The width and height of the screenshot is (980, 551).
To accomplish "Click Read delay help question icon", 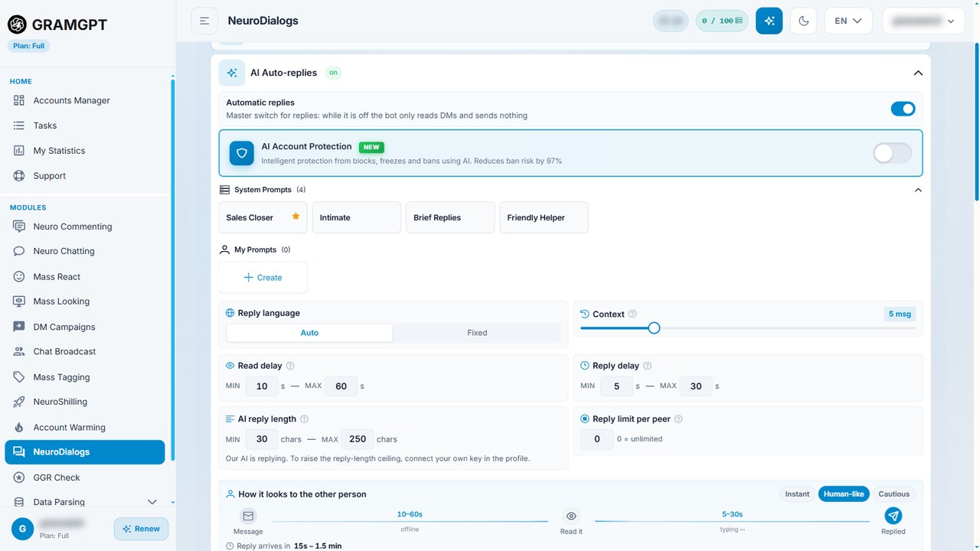I will click(290, 366).
